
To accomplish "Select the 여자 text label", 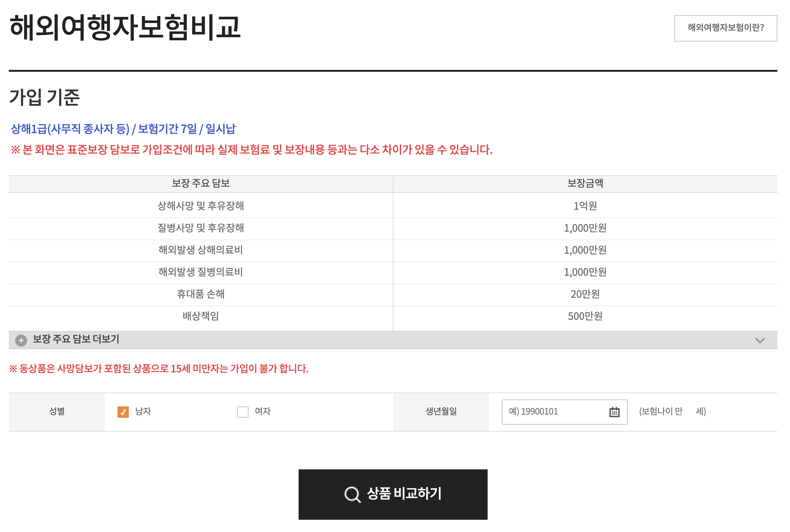I will 262,411.
